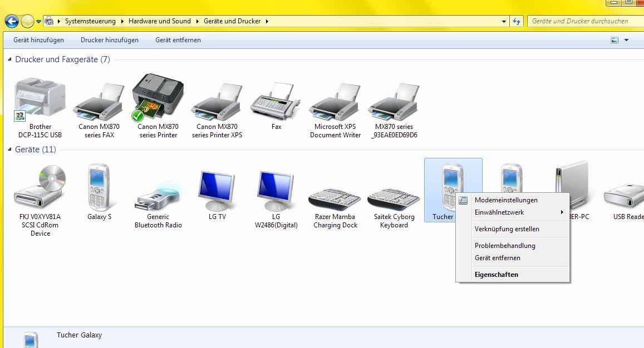Expand arrow before Systemsteuerung breadcrumb

pyautogui.click(x=59, y=21)
